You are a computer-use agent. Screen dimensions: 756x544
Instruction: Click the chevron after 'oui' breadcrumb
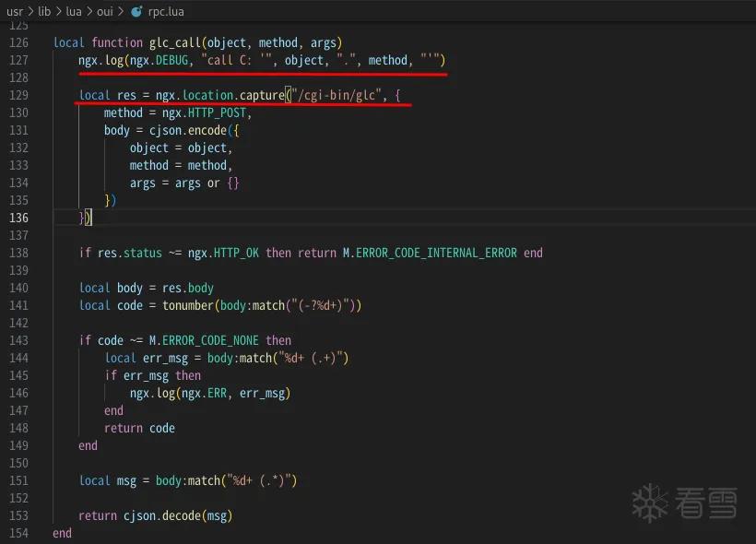click(121, 12)
